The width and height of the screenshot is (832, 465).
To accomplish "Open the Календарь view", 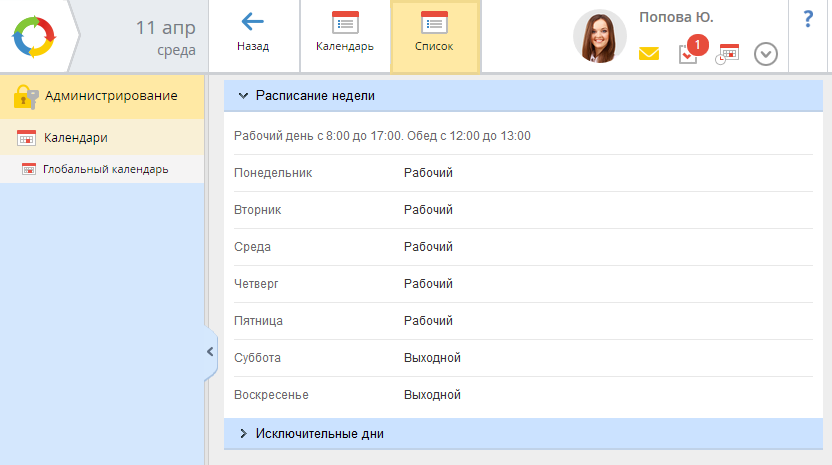I will [345, 34].
